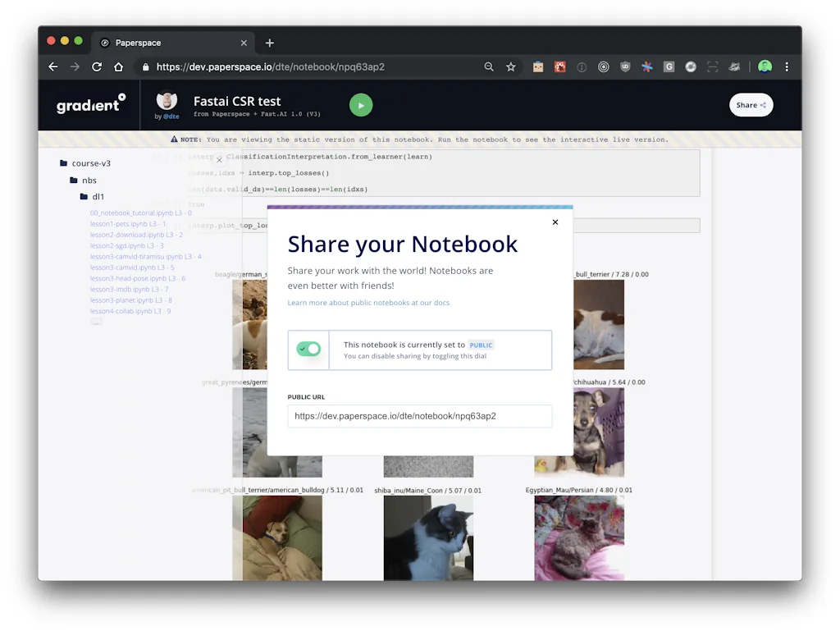Toggle the notebook public sharing switch
Viewport: 840px width, 631px height.
coord(308,350)
